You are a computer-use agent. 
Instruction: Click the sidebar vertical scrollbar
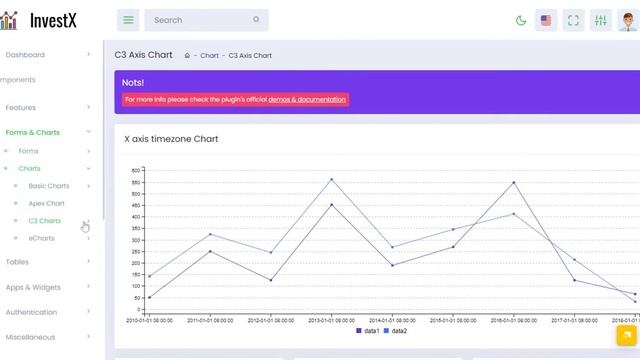[x=104, y=130]
